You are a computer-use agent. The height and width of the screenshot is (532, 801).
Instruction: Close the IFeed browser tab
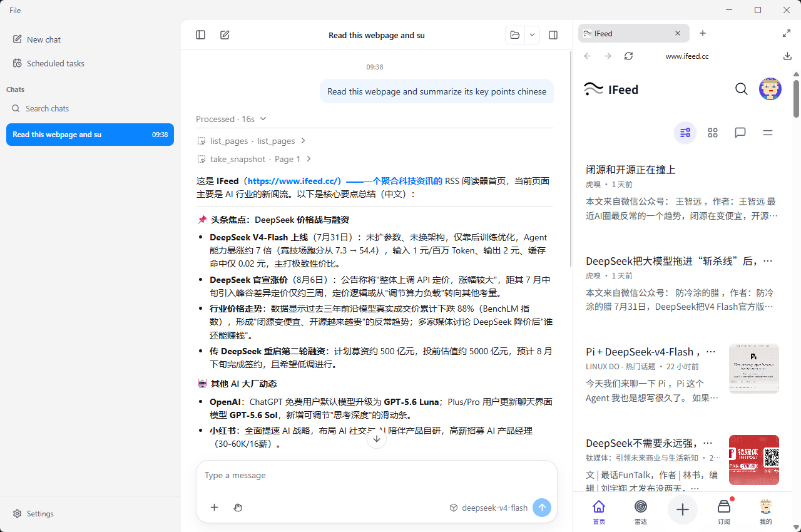pos(678,33)
